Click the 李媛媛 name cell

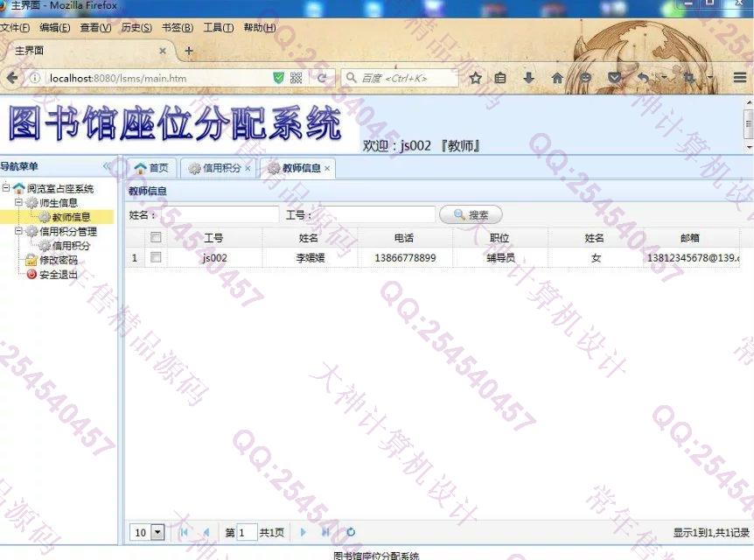pos(311,258)
